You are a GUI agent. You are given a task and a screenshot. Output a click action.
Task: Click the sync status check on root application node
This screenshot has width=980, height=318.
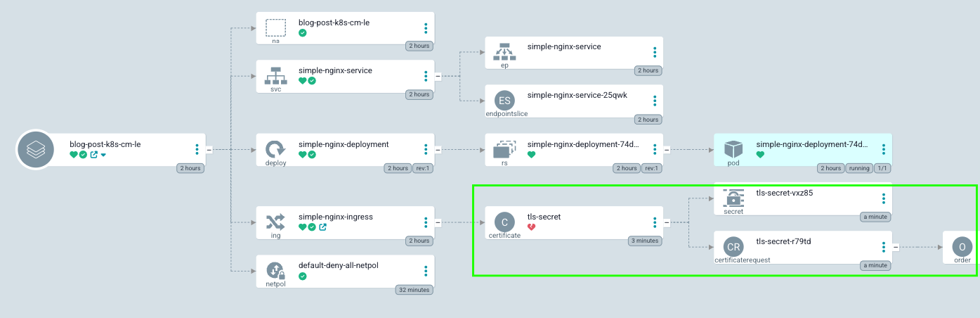[x=83, y=155]
